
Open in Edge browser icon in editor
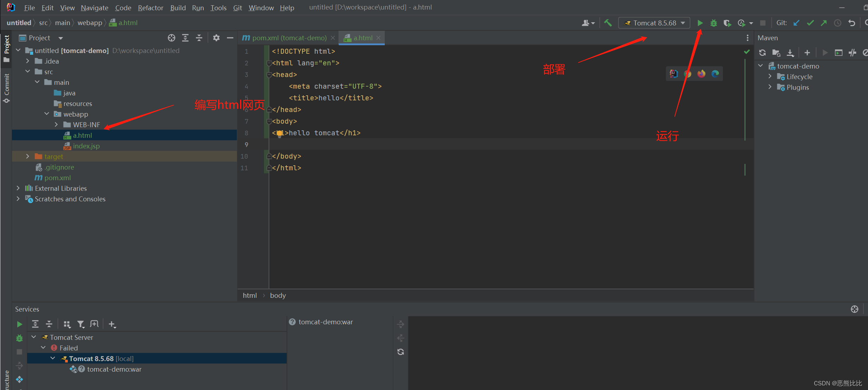[715, 73]
